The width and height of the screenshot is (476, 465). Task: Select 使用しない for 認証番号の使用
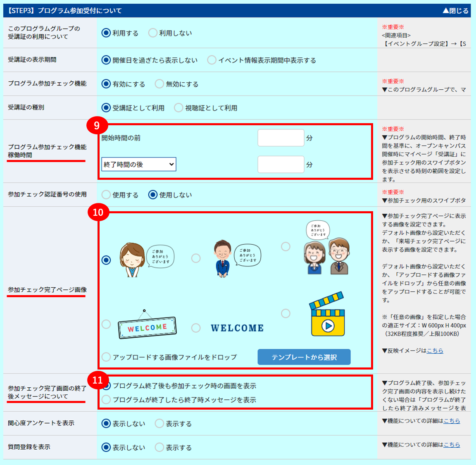click(x=153, y=195)
